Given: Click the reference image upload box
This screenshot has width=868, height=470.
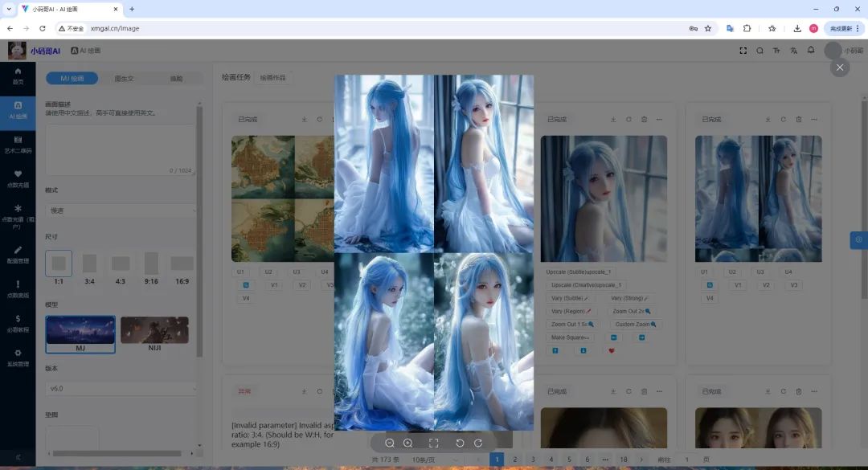Looking at the screenshot, I should (72, 439).
